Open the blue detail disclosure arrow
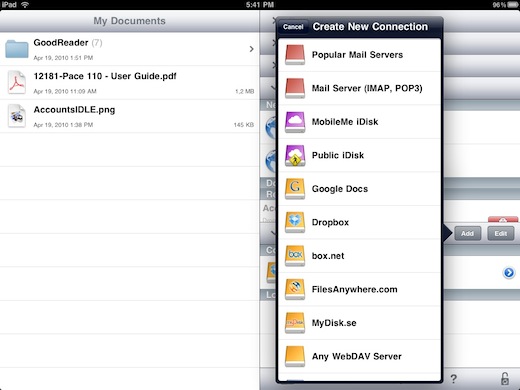Viewport: 520px width, 390px height. point(509,273)
